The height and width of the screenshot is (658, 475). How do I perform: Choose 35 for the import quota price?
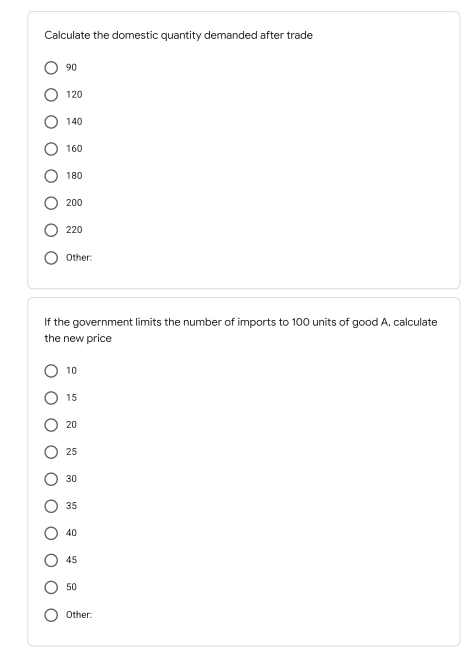coord(51,506)
